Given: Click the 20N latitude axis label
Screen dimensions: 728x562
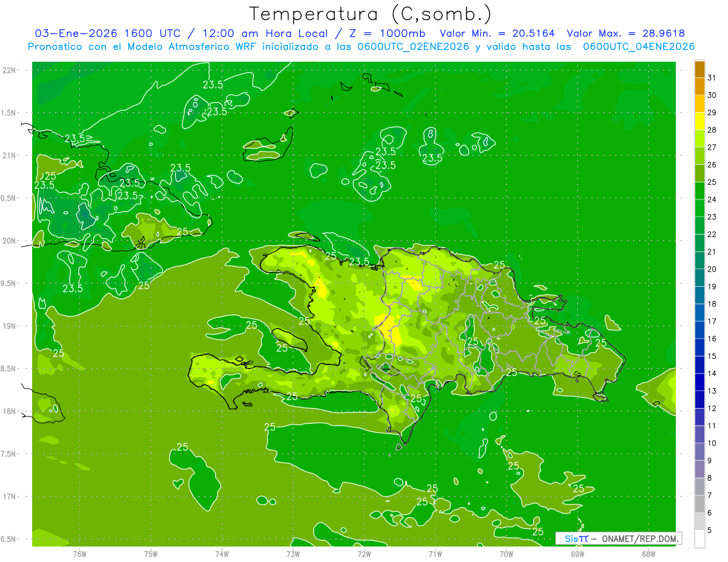Looking at the screenshot, I should 10,241.
